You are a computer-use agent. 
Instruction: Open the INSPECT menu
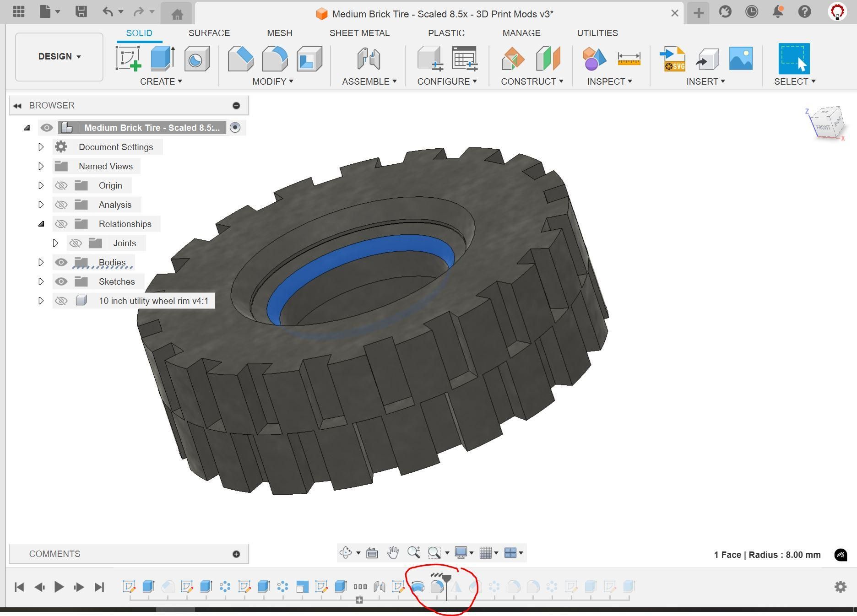pos(610,81)
